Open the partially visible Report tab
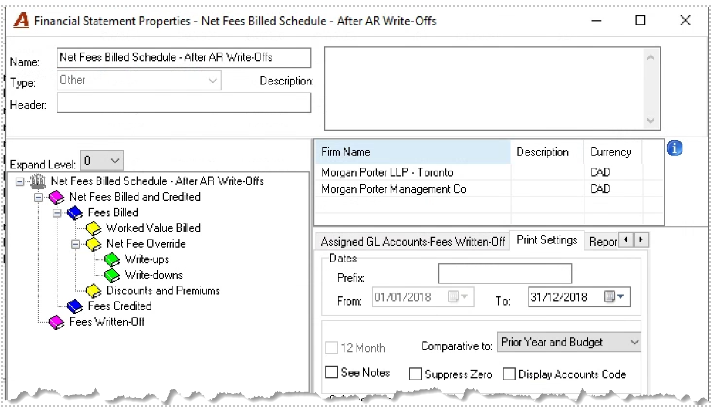Screen dimensions: 716x412 pyautogui.click(x=603, y=242)
